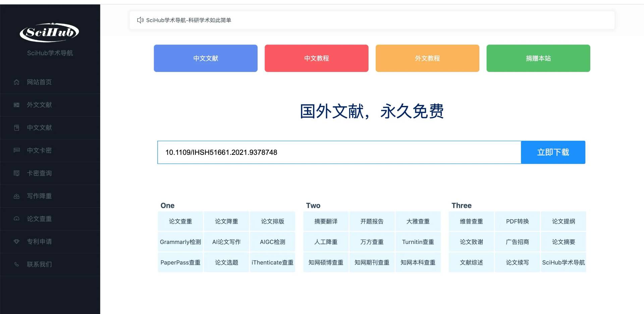This screenshot has height=314, width=644.
Task: Open 论文致谢 link
Action: click(x=471, y=242)
